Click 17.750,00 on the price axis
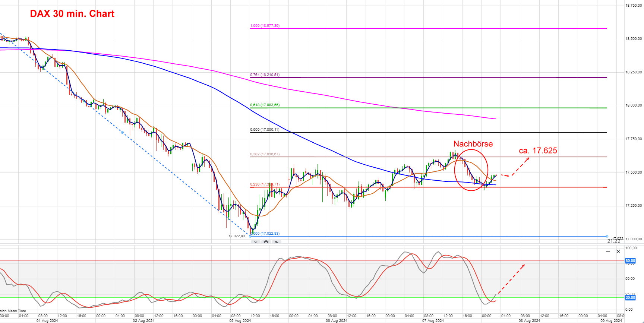The width and height of the screenshot is (644, 323). pyautogui.click(x=634, y=139)
